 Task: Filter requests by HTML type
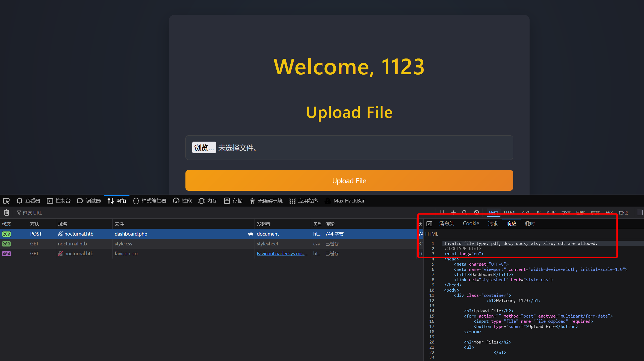pos(510,213)
